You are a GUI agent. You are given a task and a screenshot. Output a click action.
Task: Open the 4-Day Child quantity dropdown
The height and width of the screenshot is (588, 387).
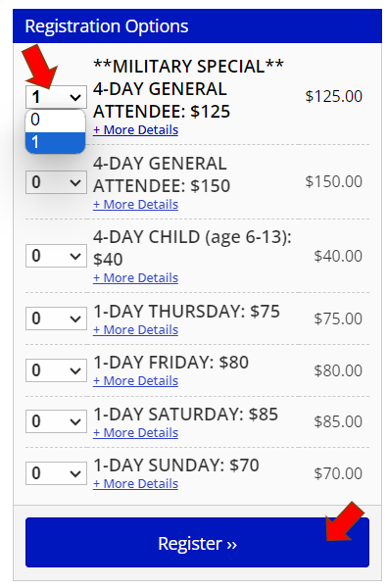pyautogui.click(x=56, y=256)
